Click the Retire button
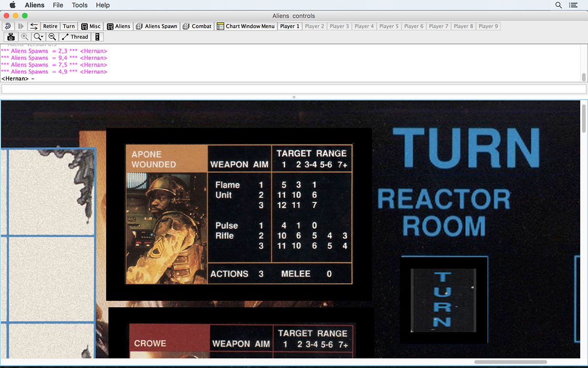The width and height of the screenshot is (588, 368). point(50,26)
